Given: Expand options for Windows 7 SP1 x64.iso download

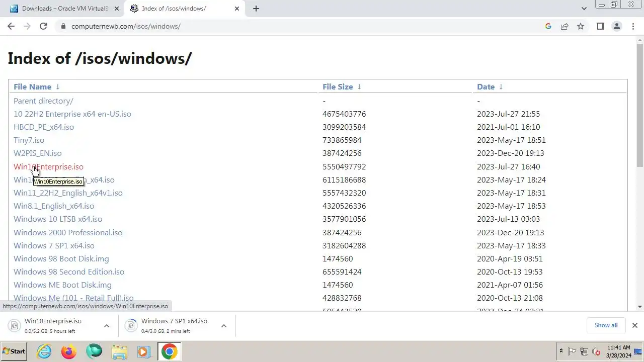Looking at the screenshot, I should (224, 326).
